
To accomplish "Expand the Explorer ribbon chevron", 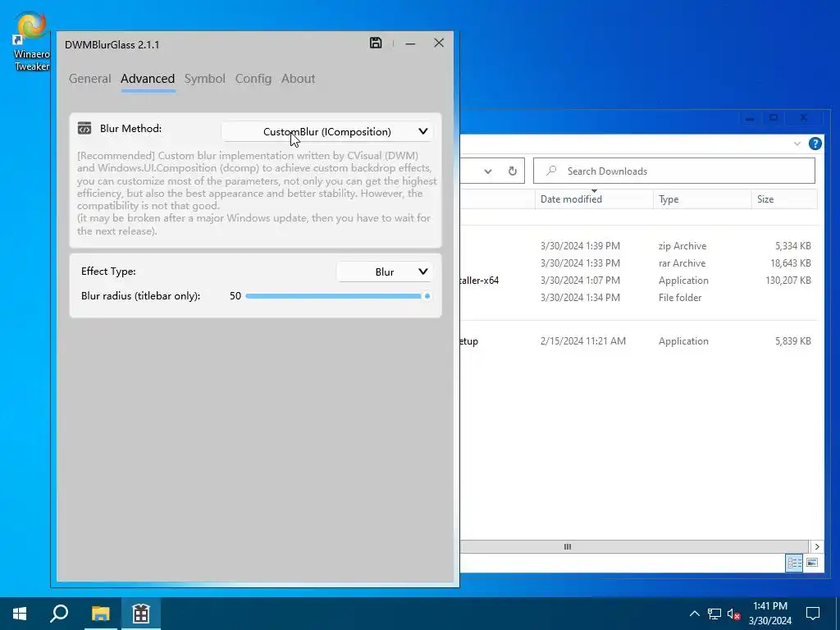I will point(797,144).
